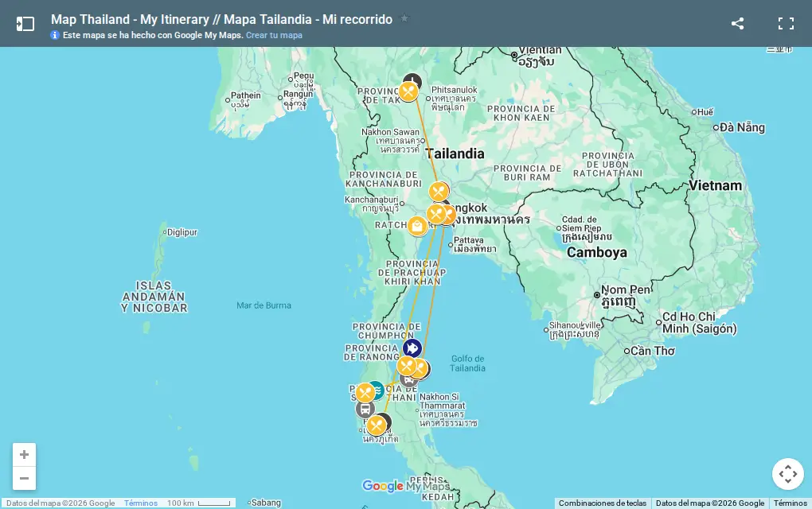
Task: View the map in fullscreen mode
Action: (786, 23)
